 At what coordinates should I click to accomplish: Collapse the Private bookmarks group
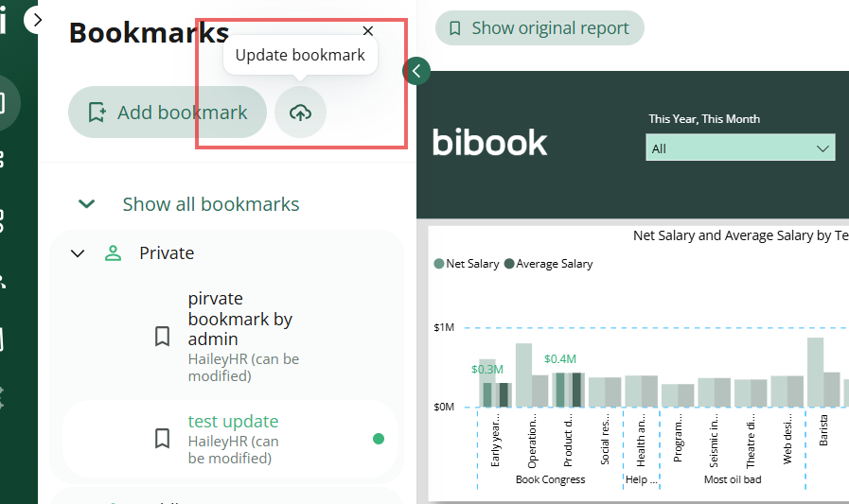(78, 253)
